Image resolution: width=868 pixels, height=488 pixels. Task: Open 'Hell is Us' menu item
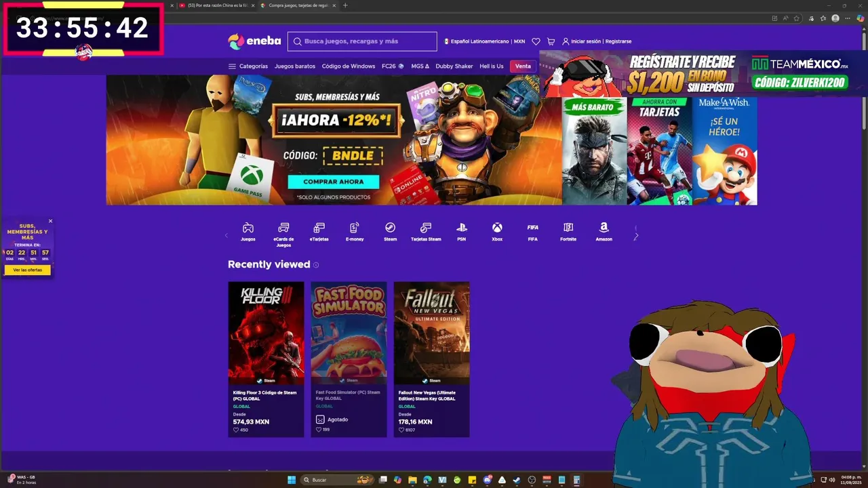click(x=492, y=66)
